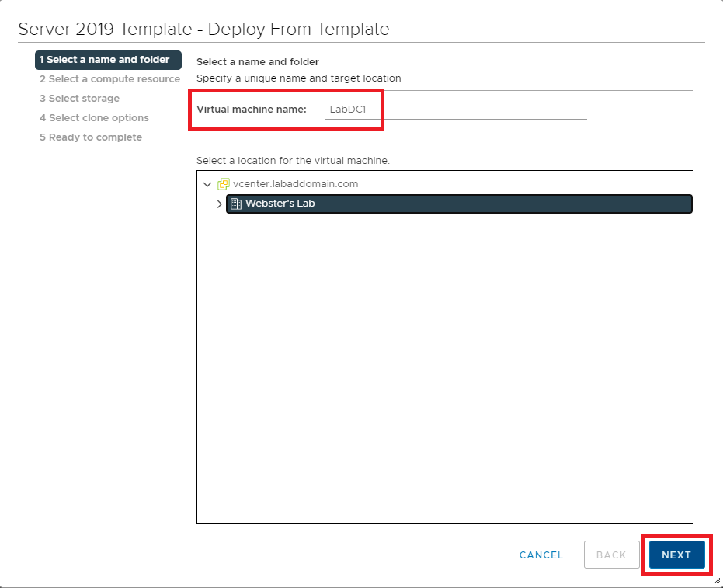Expand the Webster's Lab datacenter node
This screenshot has width=723, height=588.
[219, 204]
